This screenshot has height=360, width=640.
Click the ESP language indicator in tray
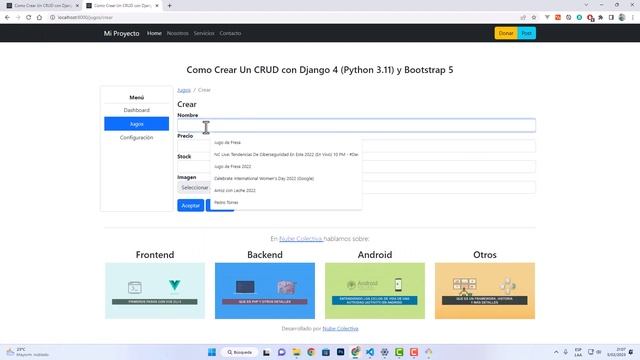click(x=578, y=352)
